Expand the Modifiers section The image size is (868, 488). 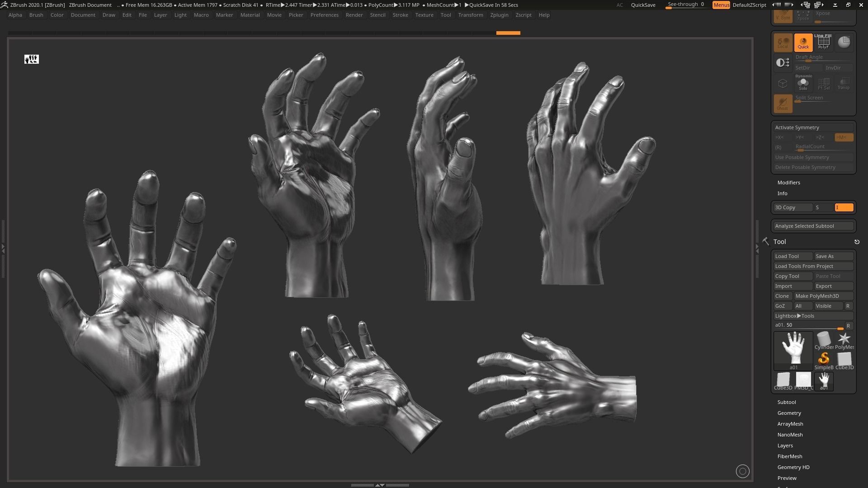(x=788, y=183)
